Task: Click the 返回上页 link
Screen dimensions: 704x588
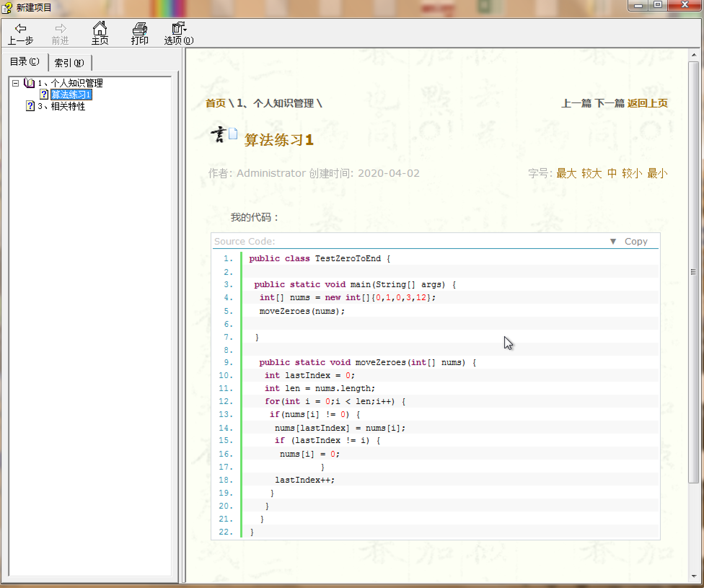Action: tap(648, 104)
